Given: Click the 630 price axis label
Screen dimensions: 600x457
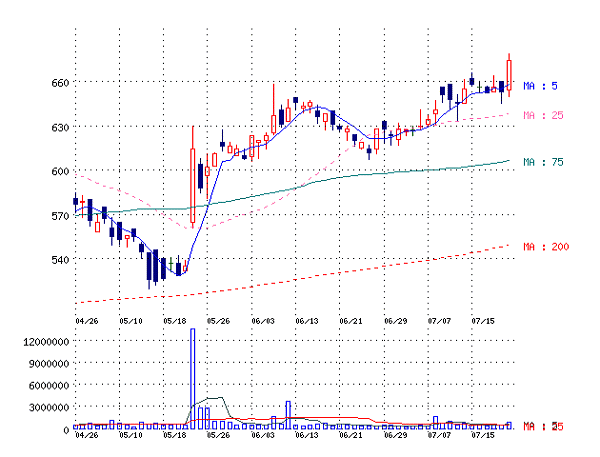Looking at the screenshot, I should point(60,127).
